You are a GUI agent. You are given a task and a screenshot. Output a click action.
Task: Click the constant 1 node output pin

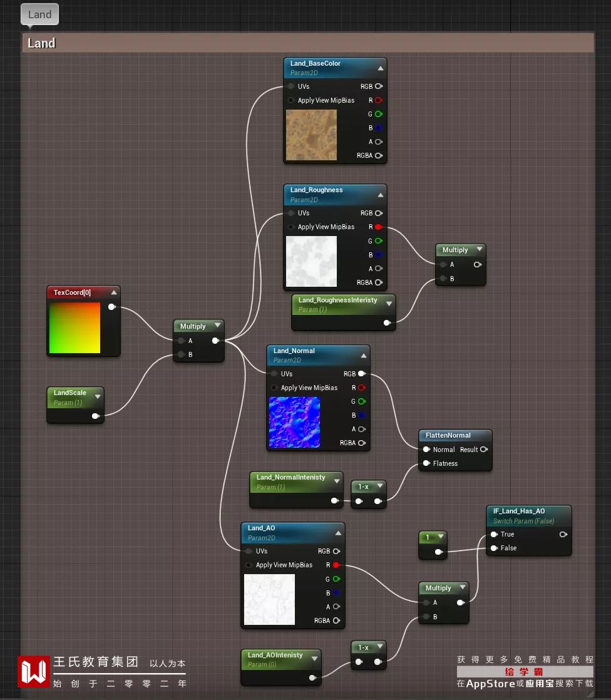[439, 552]
